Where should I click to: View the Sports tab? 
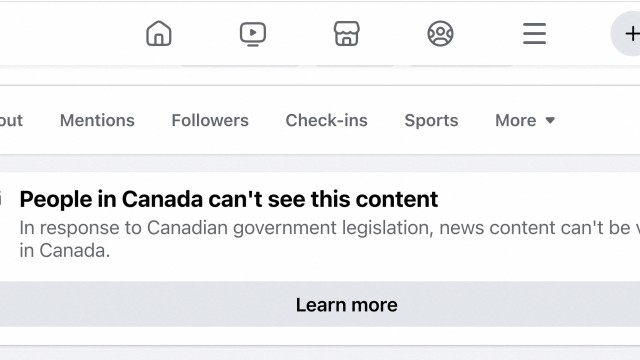[431, 120]
